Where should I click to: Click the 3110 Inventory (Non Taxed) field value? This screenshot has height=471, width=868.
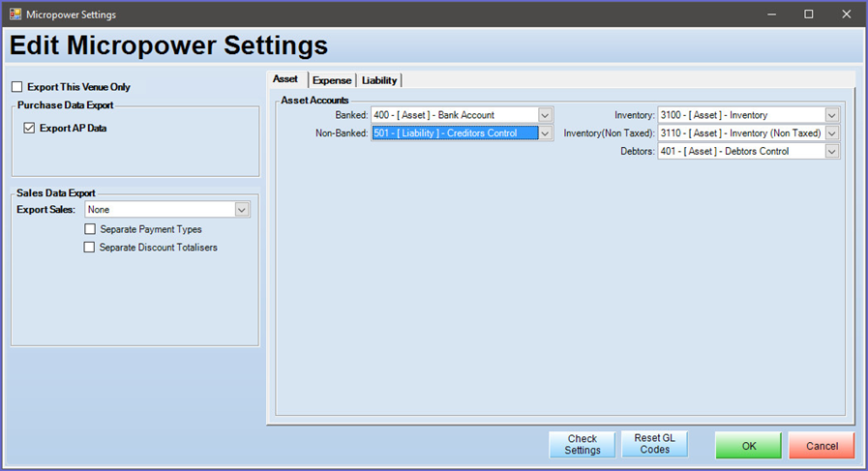[x=740, y=133]
